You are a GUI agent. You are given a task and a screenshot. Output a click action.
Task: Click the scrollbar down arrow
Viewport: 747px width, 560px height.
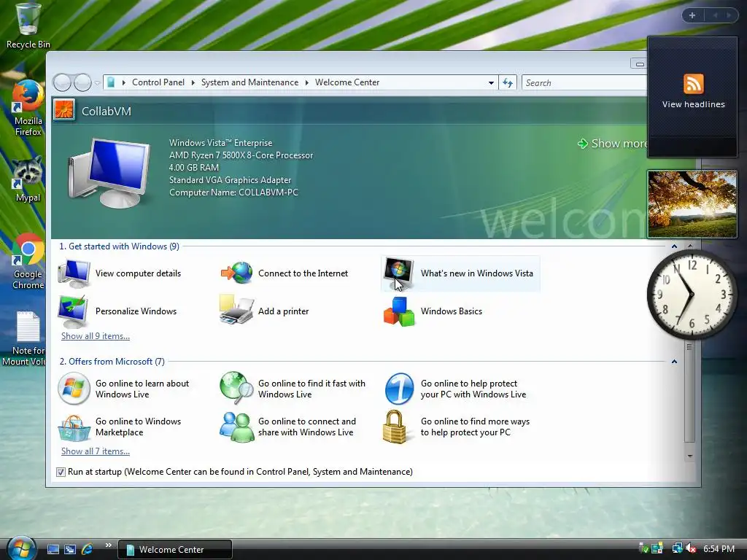pos(689,456)
